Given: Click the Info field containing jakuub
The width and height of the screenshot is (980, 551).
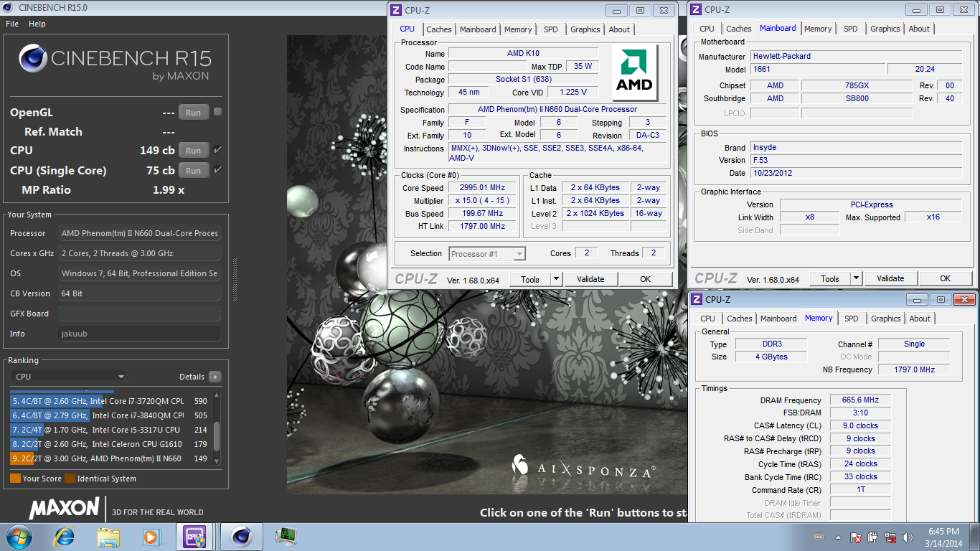Looking at the screenshot, I should 140,334.
